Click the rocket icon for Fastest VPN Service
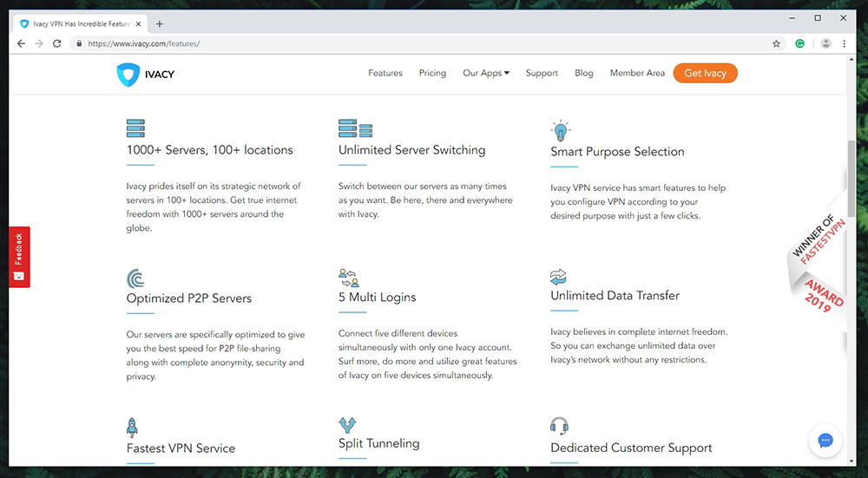868x478 pixels. point(132,428)
